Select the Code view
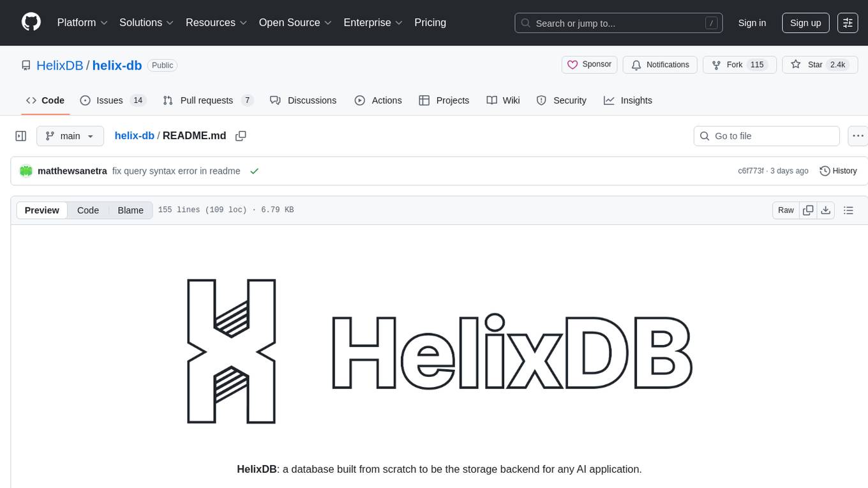The height and width of the screenshot is (488, 868). pyautogui.click(x=88, y=210)
